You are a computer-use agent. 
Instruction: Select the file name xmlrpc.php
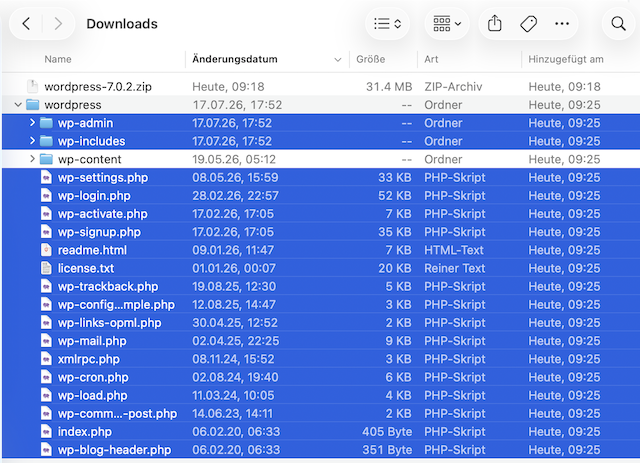[89, 359]
